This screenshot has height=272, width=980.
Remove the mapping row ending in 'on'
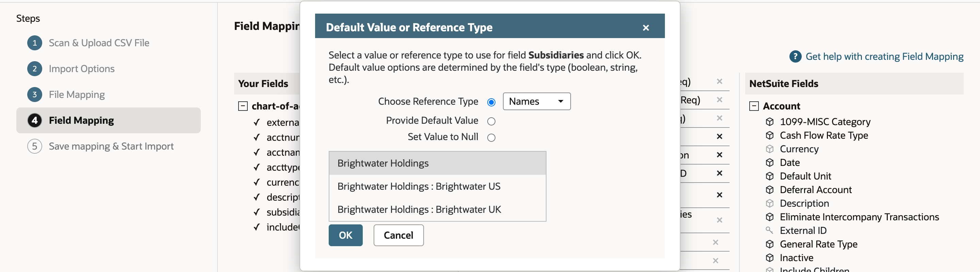[719, 155]
